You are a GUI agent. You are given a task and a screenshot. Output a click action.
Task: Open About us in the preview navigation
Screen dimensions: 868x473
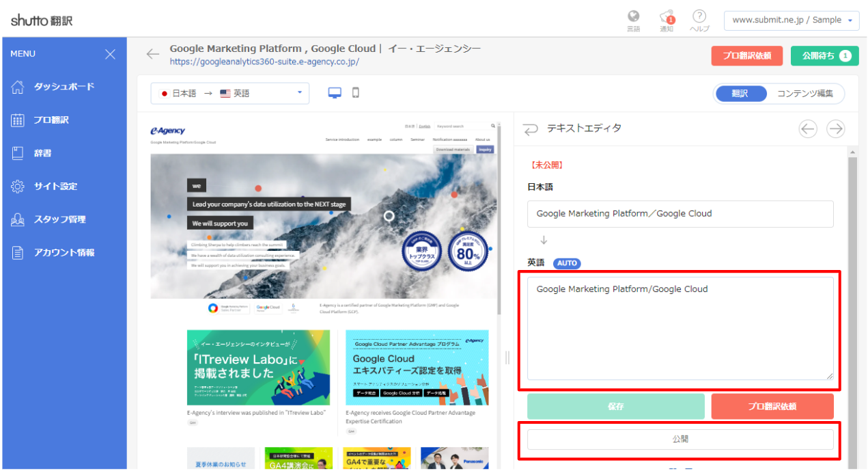point(483,139)
